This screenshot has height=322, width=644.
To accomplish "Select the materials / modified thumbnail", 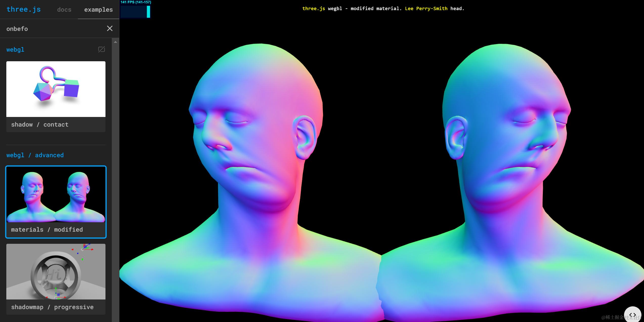I will [x=56, y=194].
